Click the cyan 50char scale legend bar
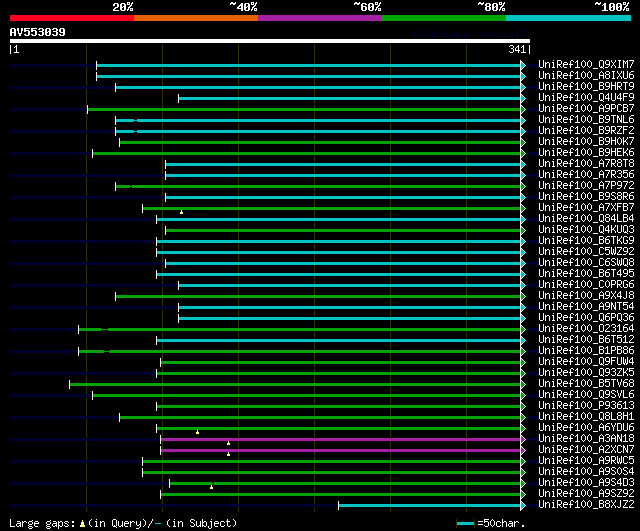The image size is (640, 531). [x=465, y=524]
